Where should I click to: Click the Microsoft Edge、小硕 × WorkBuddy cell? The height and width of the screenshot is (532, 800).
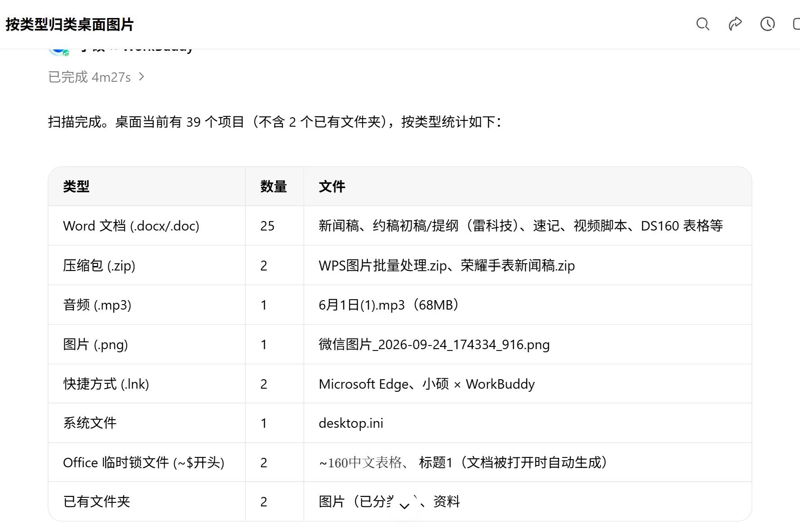[x=528, y=384]
